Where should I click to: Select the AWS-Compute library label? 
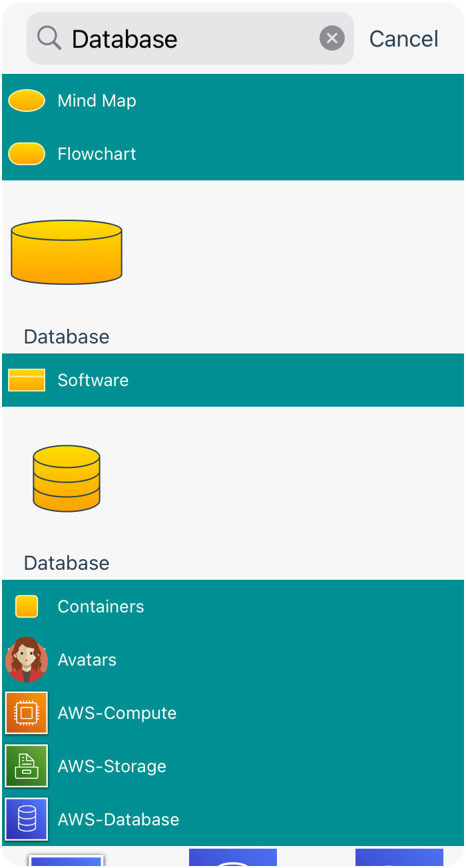117,713
